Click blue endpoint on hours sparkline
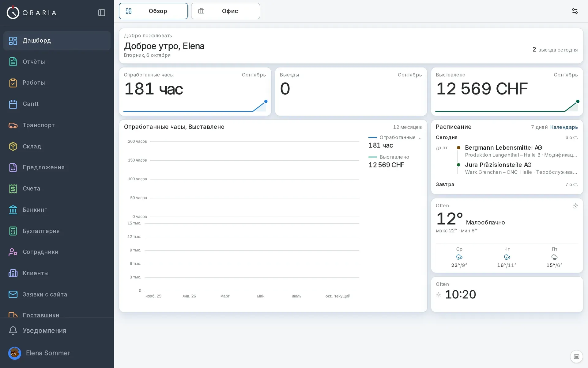The height and width of the screenshot is (368, 588). point(266,102)
